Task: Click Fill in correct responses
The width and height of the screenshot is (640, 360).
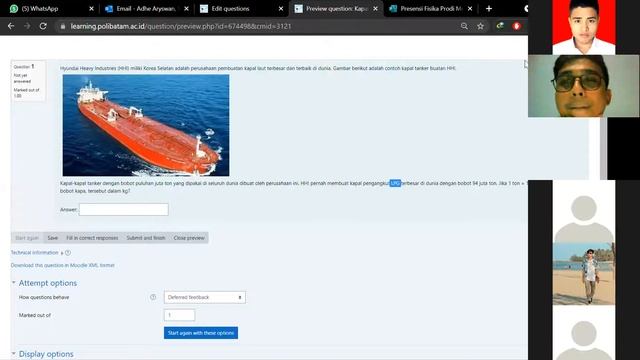Action: (x=92, y=238)
